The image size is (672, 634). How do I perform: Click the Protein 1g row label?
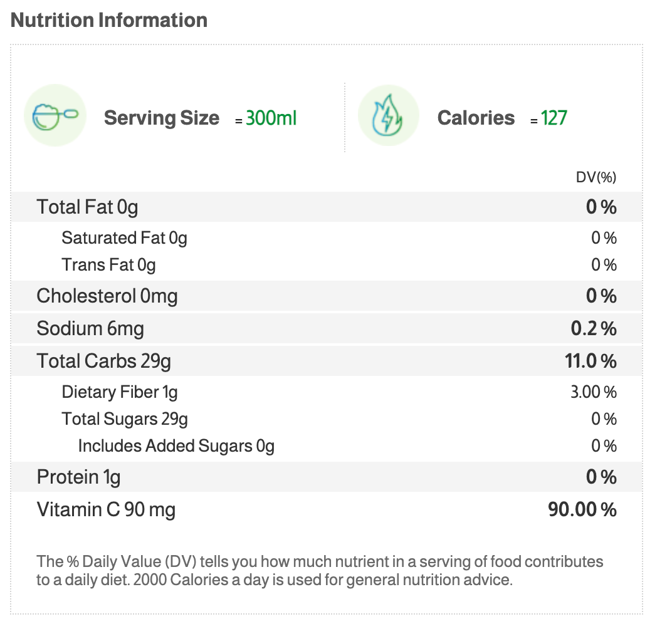(78, 477)
